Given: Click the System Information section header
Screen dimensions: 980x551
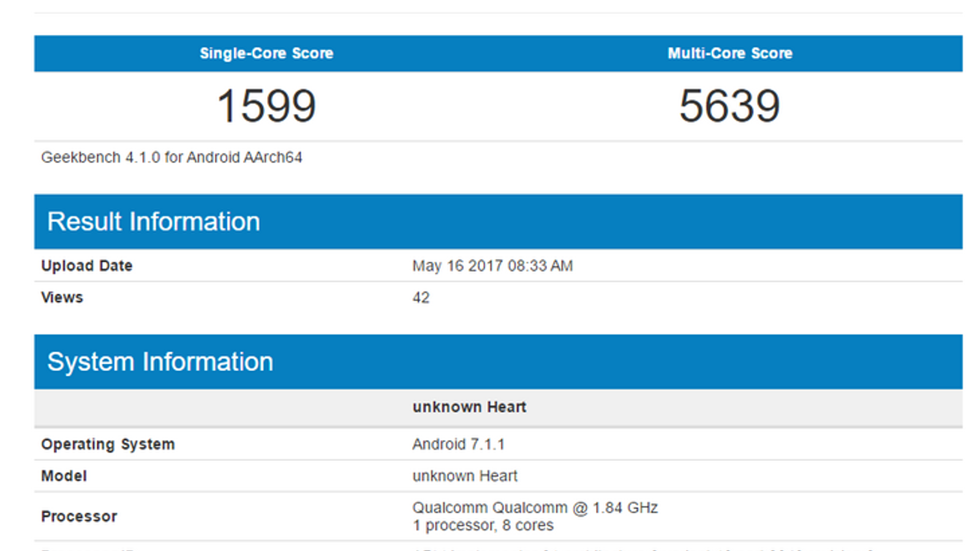Looking at the screenshot, I should pos(160,362).
